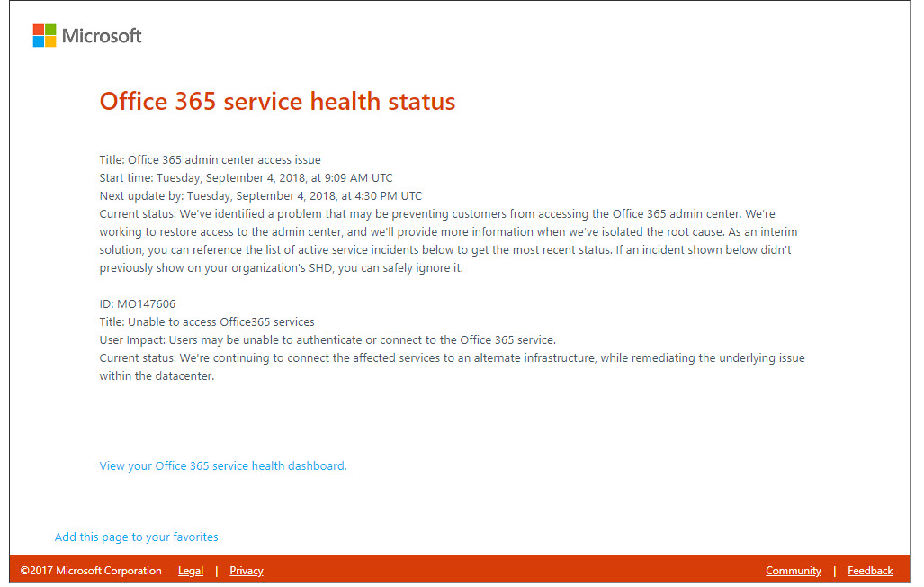Screen dimensions: 924x587
Task: Click 'Title: Unable to access Office365 services' line
Action: pyautogui.click(x=207, y=322)
